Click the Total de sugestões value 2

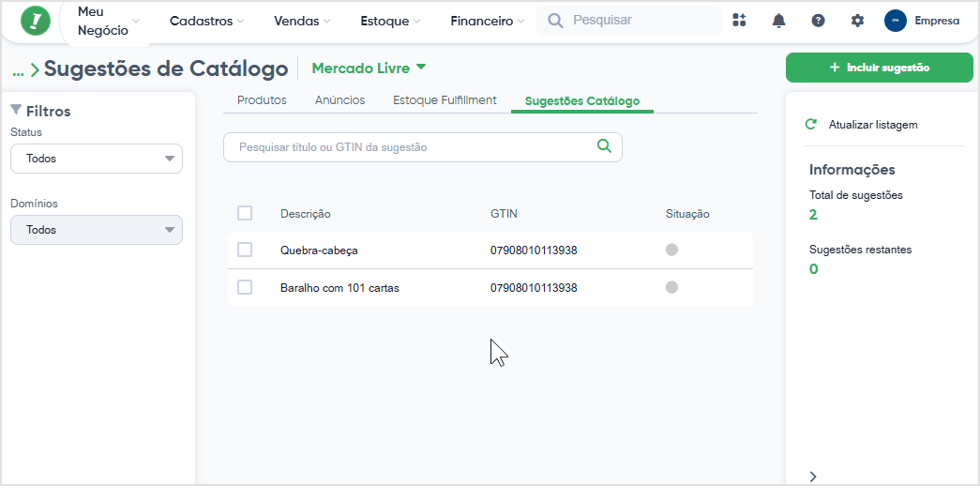pos(813,215)
